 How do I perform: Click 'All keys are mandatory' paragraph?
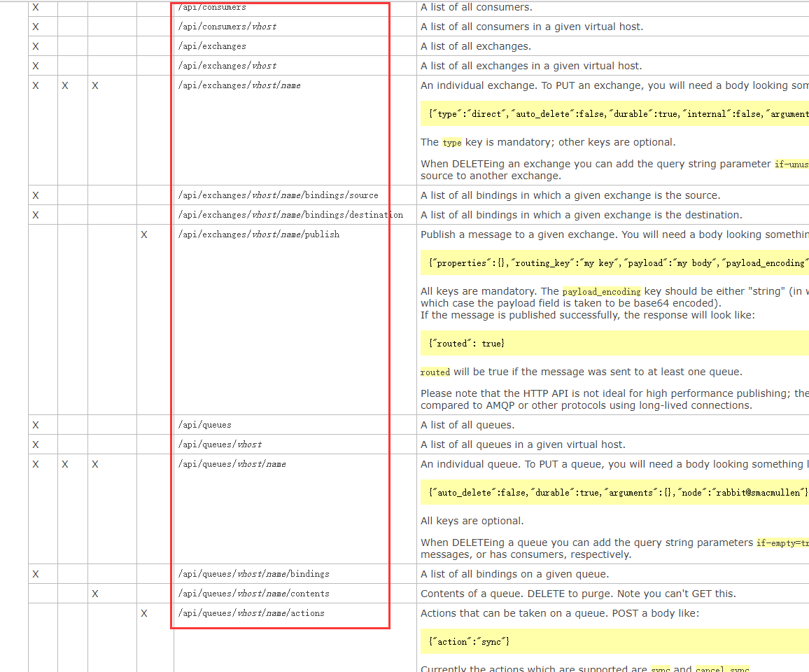point(614,303)
